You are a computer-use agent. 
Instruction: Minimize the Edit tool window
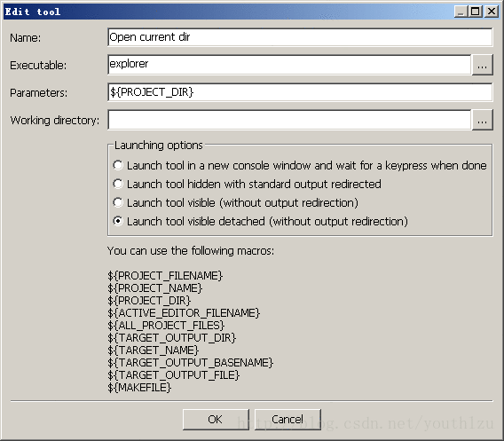click(461, 12)
